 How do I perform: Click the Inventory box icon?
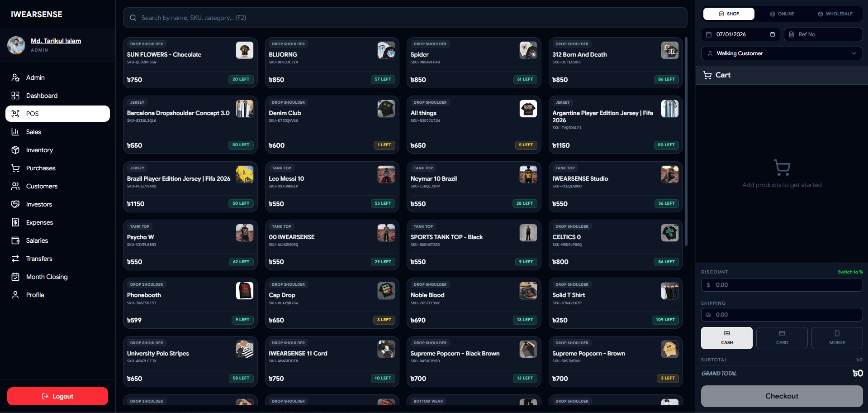(x=15, y=150)
